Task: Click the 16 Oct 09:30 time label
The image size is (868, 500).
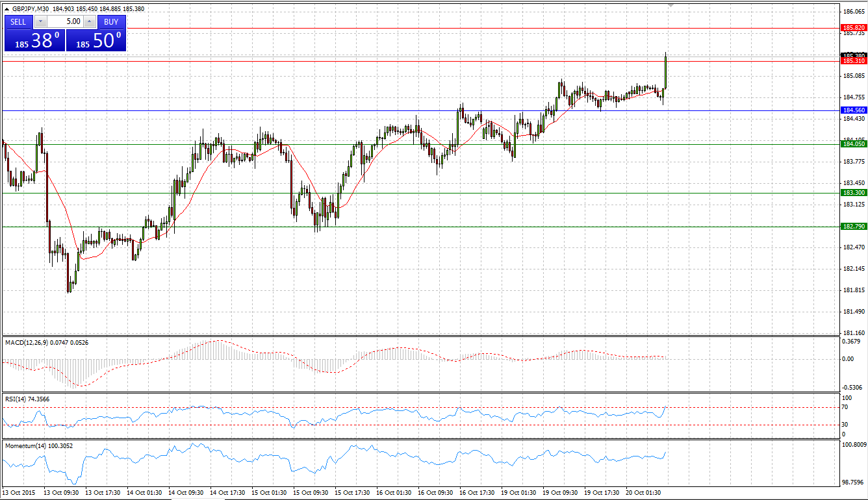Action: [x=435, y=493]
